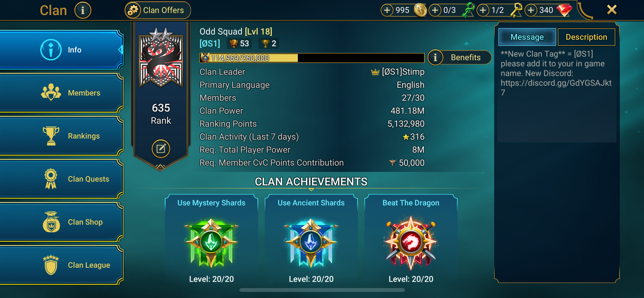Screen dimensions: 644x298
Task: Add green clan boss keys plus icon
Action: point(435,10)
